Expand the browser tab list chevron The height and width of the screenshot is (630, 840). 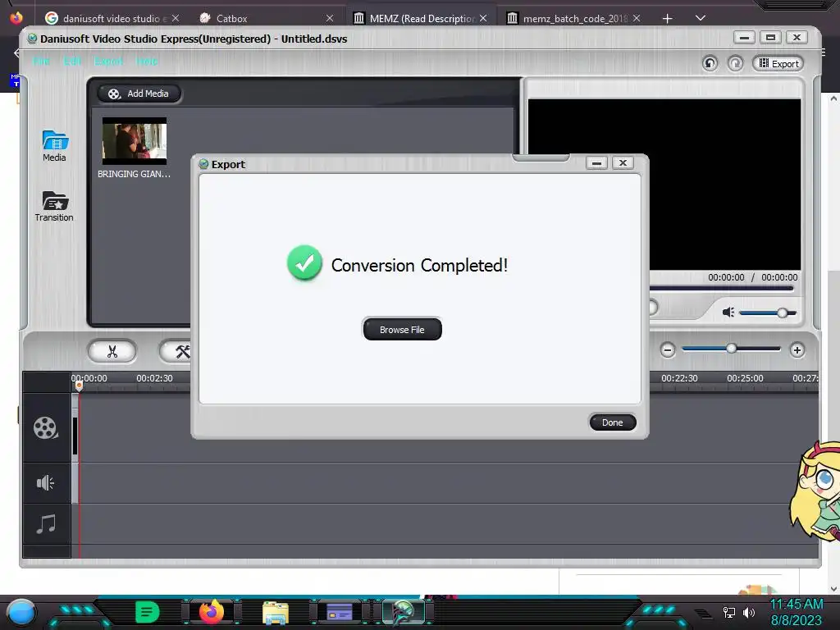pyautogui.click(x=701, y=18)
